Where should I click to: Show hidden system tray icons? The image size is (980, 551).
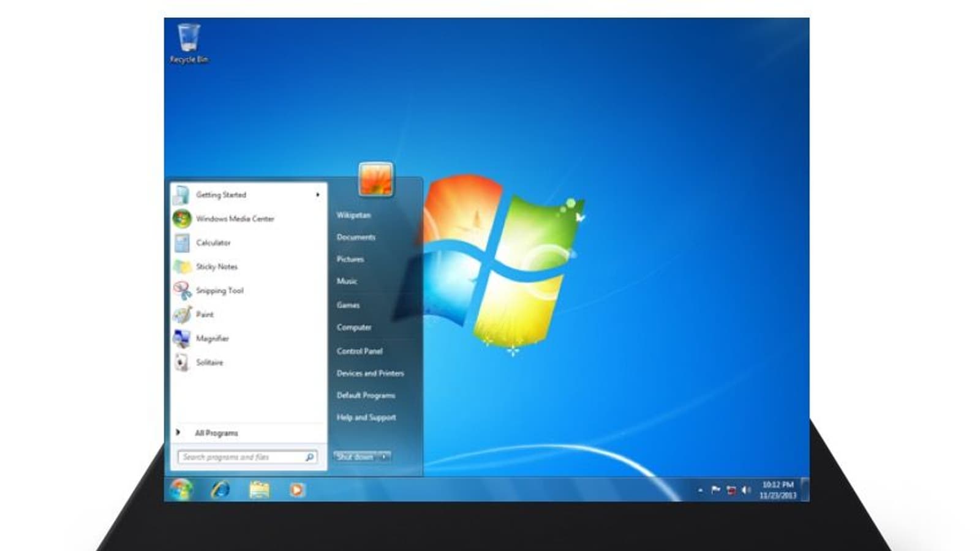pyautogui.click(x=700, y=490)
